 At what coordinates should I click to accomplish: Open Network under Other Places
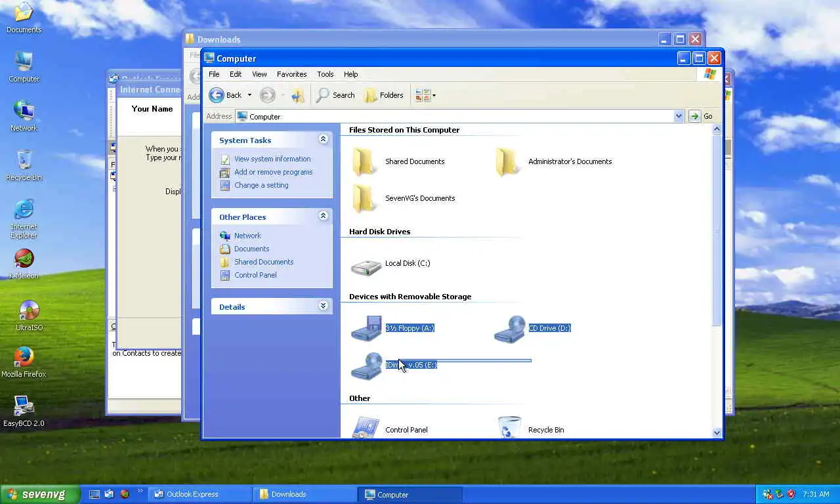click(247, 236)
